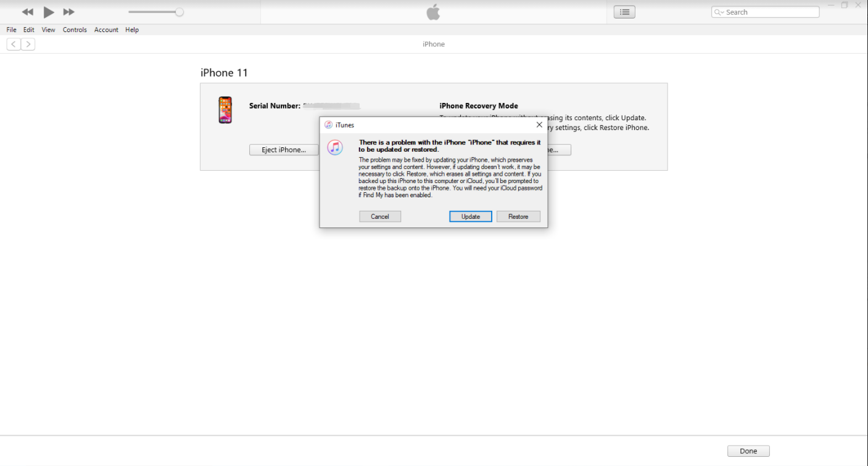Open the list view button beside Search
This screenshot has width=868, height=466.
tap(624, 12)
